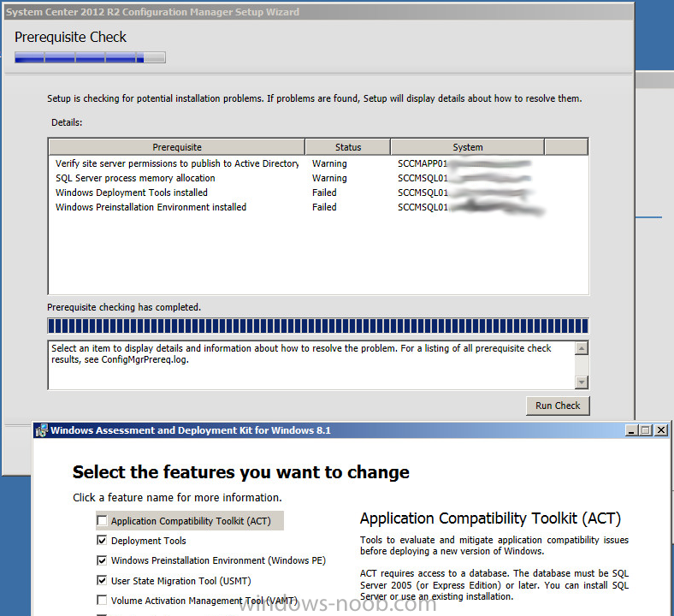Screen dimensions: 674x616
Task: Click Failed status of Windows Deployment Tools row
Action: coord(324,192)
